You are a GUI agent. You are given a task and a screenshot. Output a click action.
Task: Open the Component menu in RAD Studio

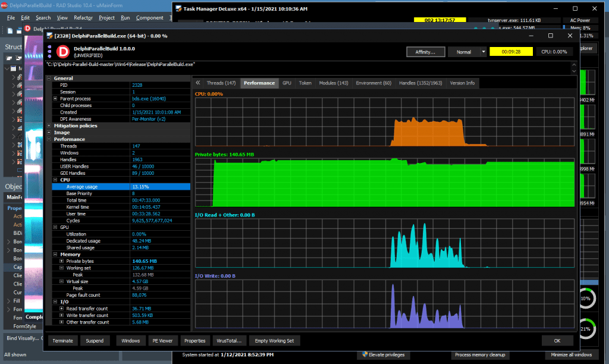(149, 18)
